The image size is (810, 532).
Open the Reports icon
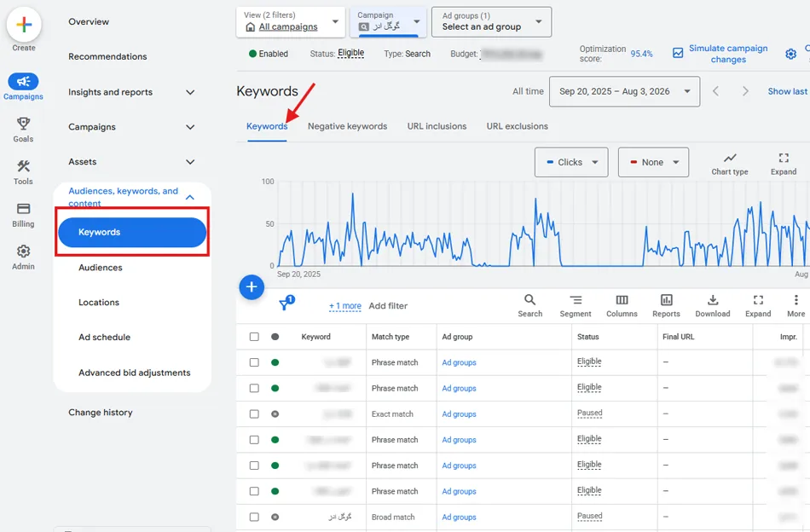(x=667, y=299)
